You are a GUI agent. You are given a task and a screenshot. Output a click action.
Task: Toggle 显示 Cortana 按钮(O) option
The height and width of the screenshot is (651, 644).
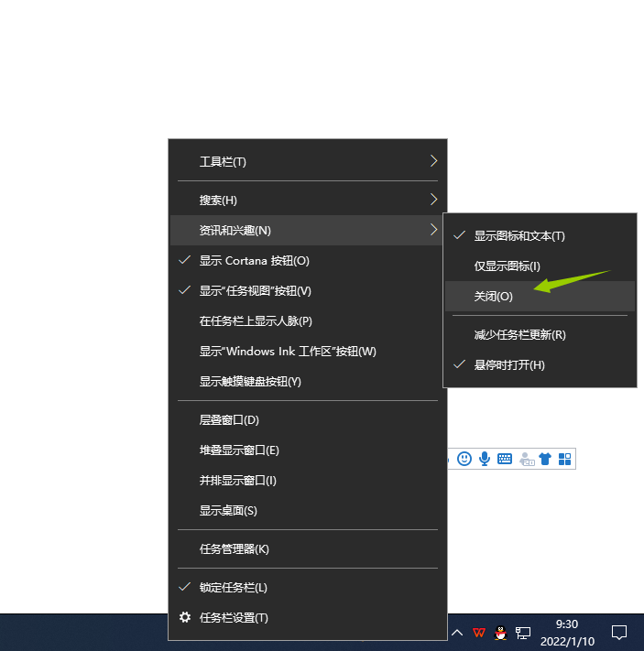coord(255,260)
